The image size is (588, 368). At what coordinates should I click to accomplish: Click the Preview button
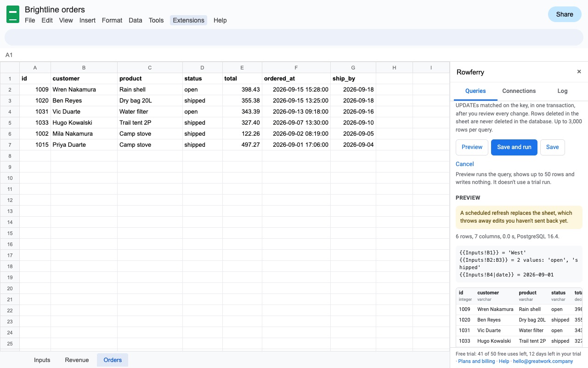(472, 147)
